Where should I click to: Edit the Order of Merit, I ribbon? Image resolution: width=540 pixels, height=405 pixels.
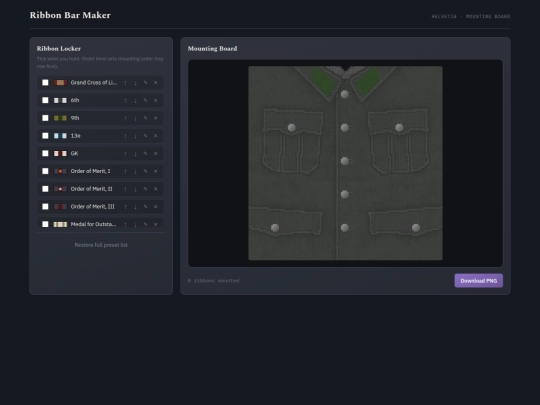[145, 171]
